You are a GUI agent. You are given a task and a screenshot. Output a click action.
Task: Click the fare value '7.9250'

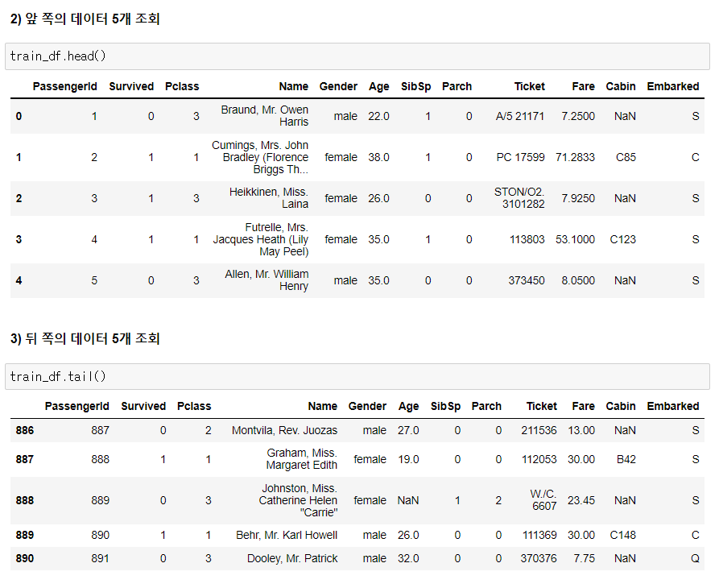pos(578,198)
